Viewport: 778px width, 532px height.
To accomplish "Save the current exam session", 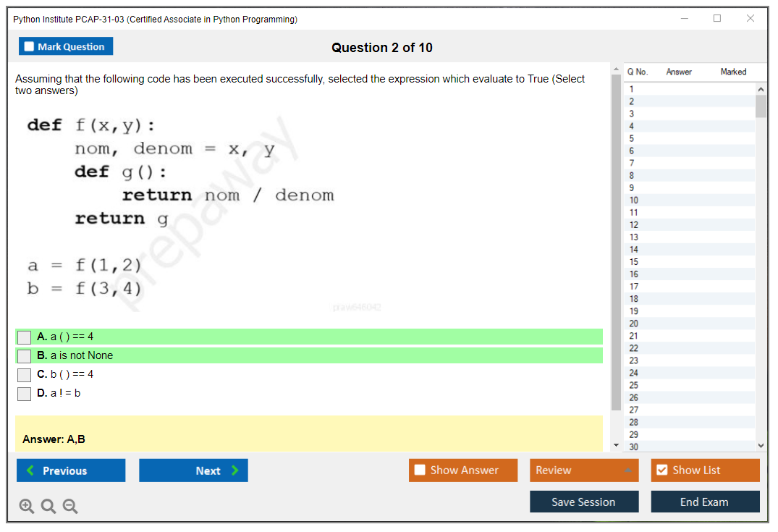I will 584,502.
